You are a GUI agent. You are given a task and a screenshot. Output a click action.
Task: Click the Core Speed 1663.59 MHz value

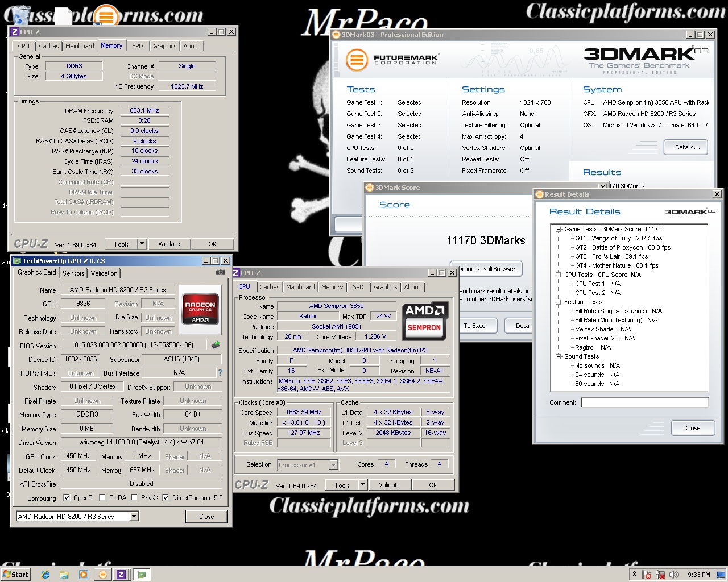pos(304,412)
